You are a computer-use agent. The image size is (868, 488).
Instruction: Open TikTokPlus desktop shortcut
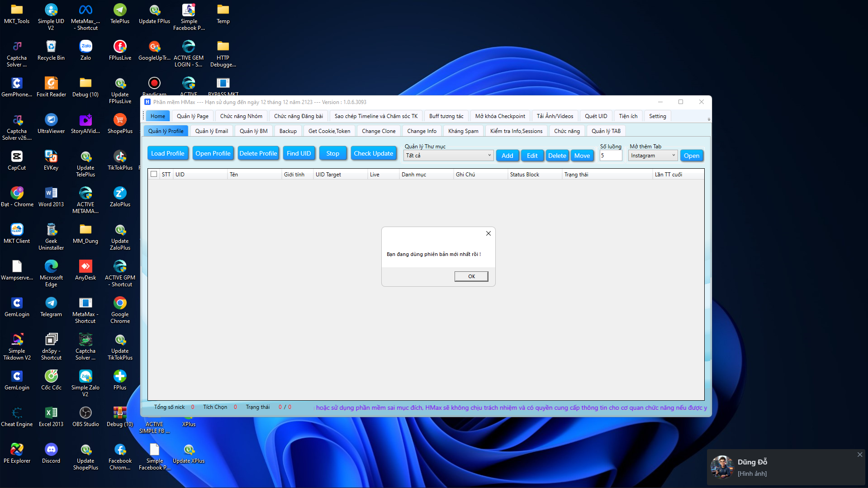click(x=120, y=160)
